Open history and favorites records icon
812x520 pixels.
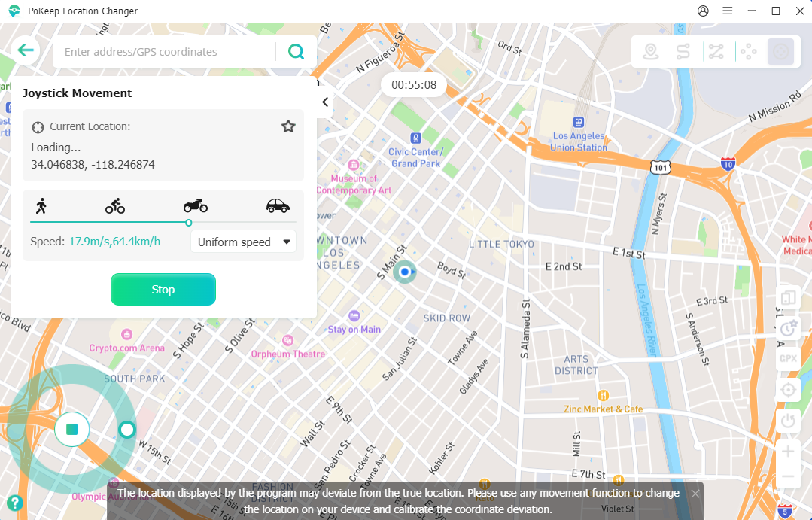click(788, 328)
